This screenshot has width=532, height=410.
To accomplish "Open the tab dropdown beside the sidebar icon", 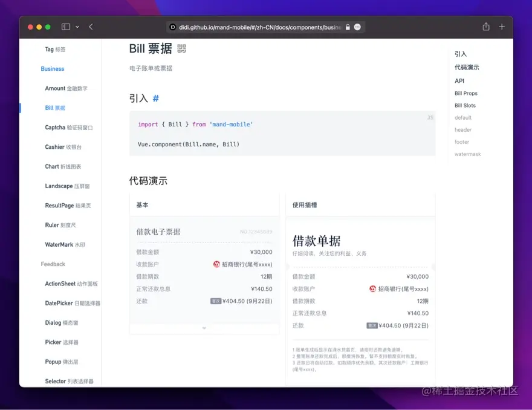I will 78,27.
